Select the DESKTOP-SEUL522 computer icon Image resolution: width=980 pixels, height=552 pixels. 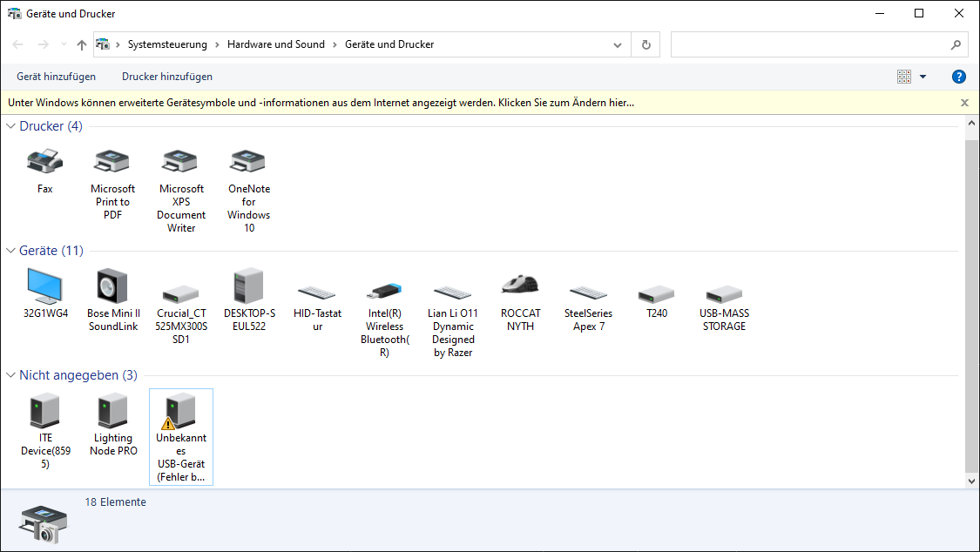click(x=249, y=286)
